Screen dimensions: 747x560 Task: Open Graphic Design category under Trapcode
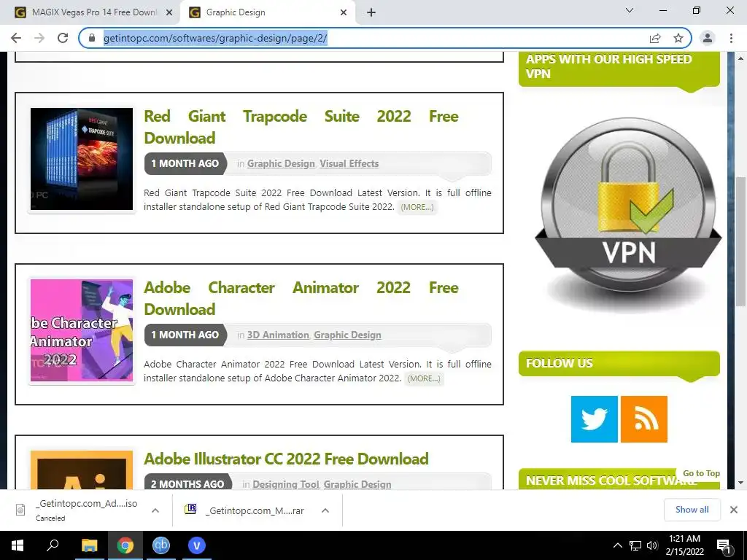tap(281, 164)
